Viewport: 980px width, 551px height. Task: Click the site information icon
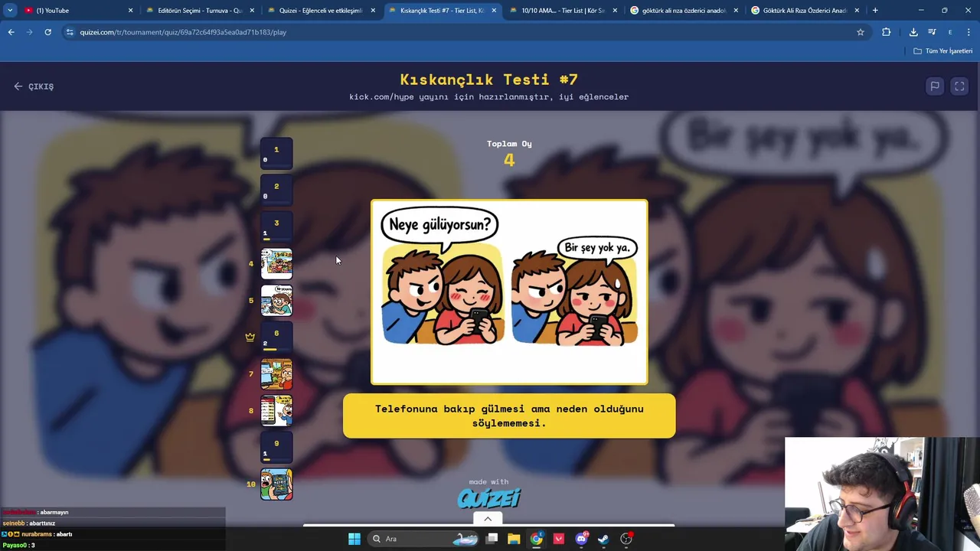70,32
